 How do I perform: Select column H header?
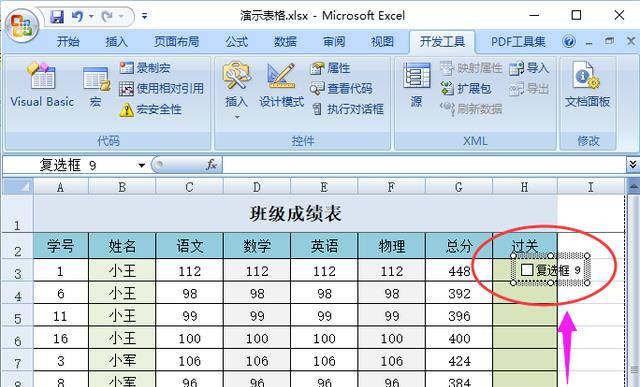[x=524, y=187]
